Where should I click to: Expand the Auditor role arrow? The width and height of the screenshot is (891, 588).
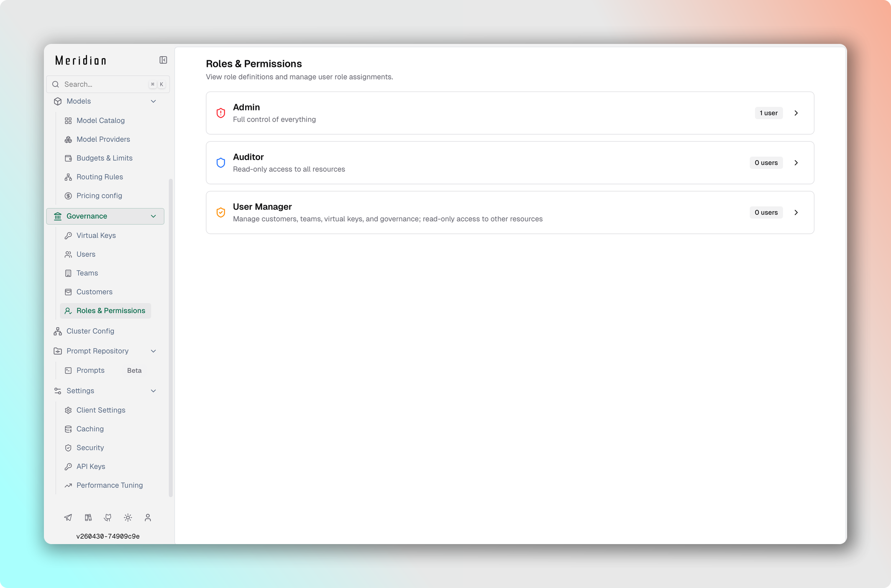[x=796, y=163]
